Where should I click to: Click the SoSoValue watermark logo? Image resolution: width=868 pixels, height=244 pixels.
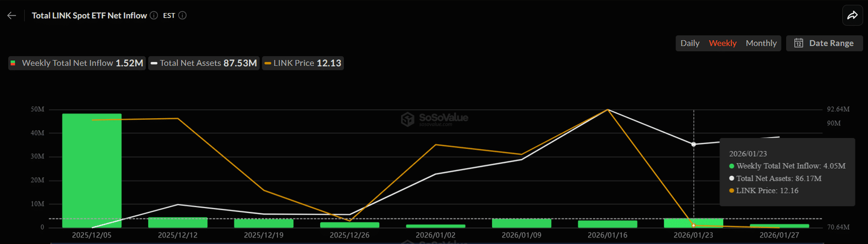click(407, 119)
